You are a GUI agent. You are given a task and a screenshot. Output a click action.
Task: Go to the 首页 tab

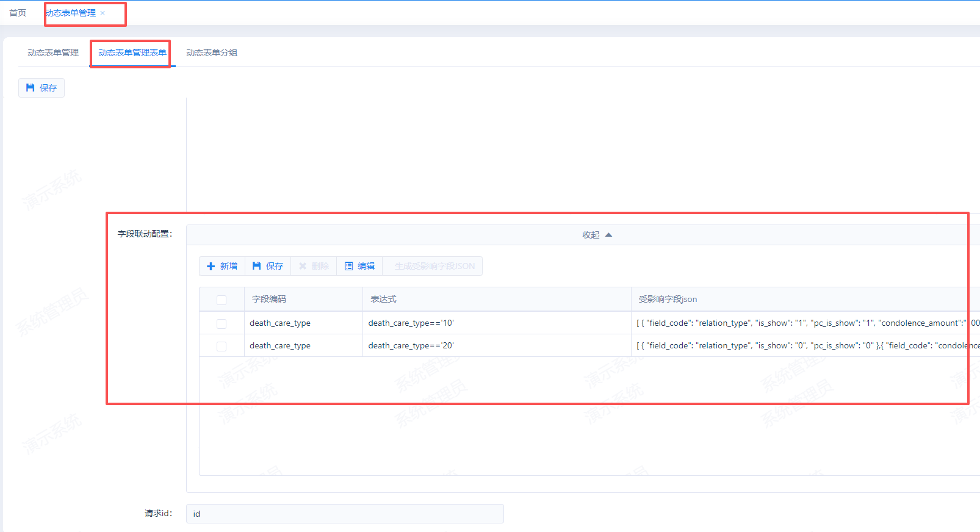pos(18,13)
